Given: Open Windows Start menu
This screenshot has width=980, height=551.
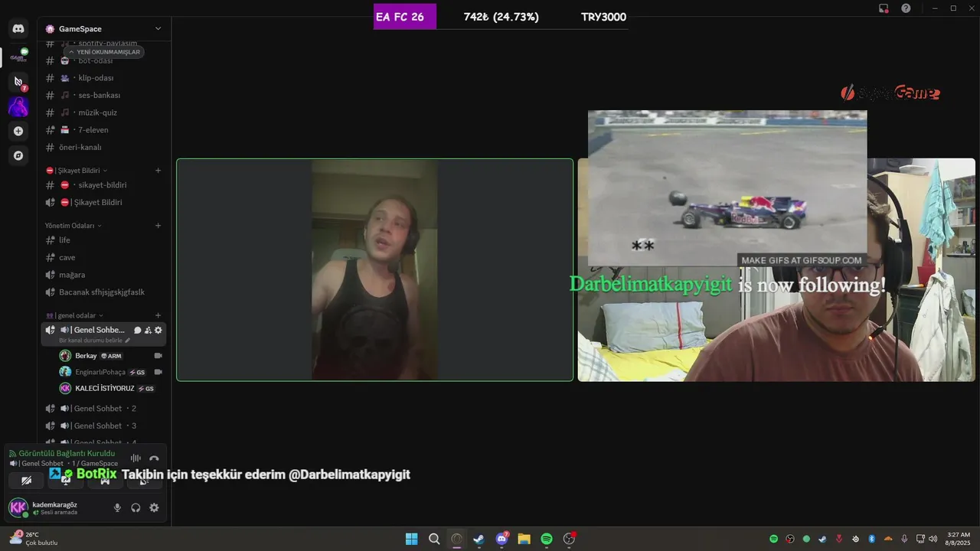Looking at the screenshot, I should (412, 539).
